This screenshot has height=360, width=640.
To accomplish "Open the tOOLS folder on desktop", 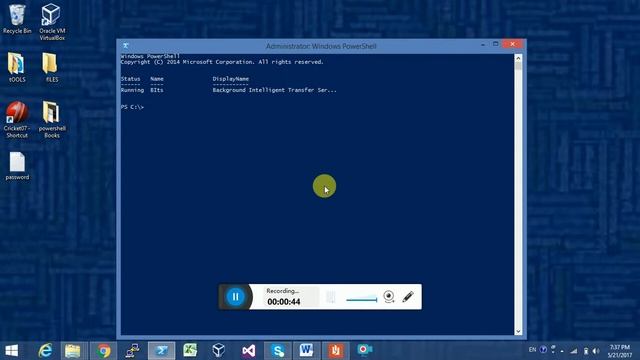I will point(17,68).
